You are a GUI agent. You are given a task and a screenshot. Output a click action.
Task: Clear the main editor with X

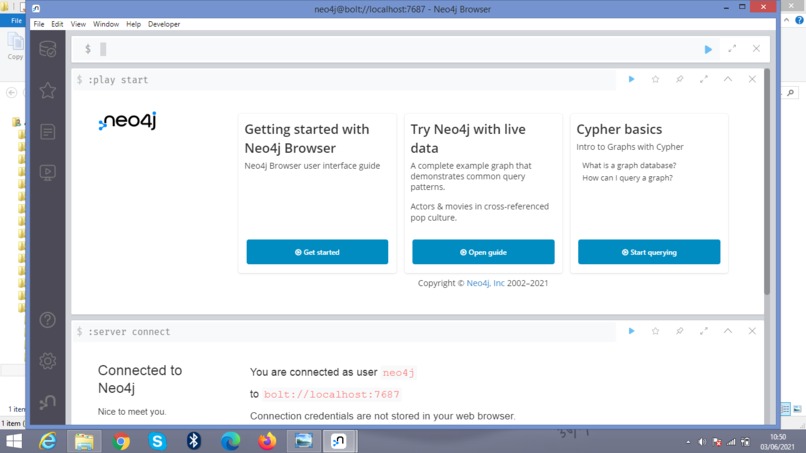coord(756,49)
